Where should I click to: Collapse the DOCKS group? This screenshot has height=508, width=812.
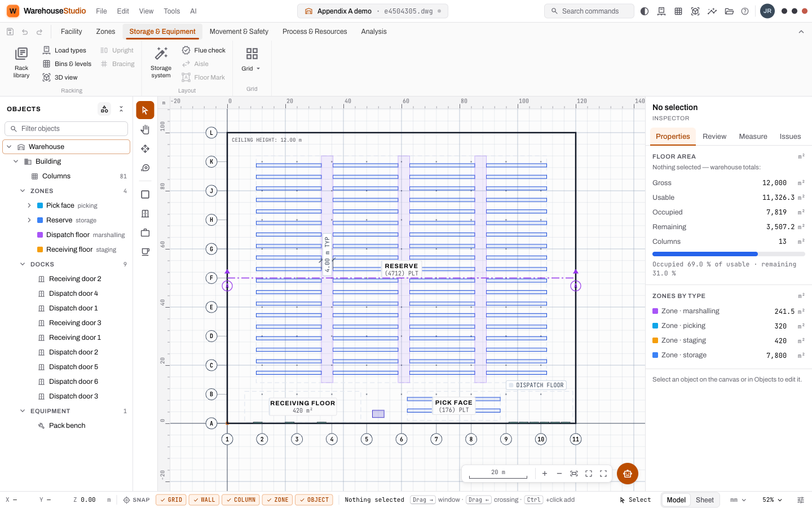23,264
